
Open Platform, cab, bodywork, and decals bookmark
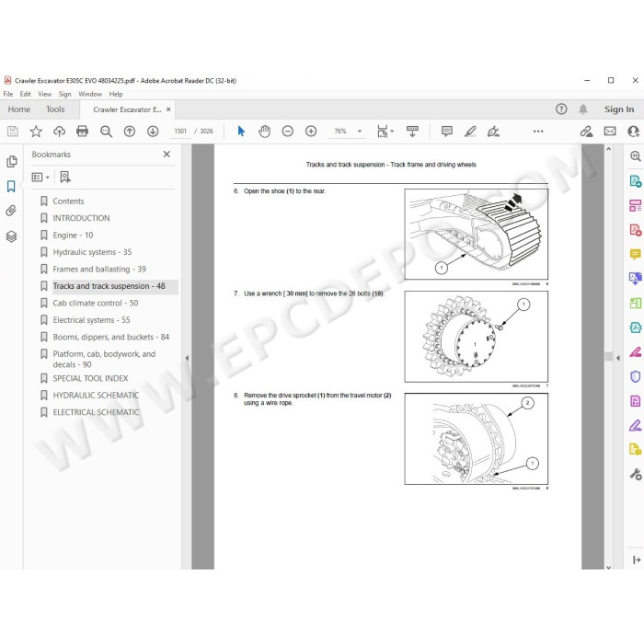[104, 359]
